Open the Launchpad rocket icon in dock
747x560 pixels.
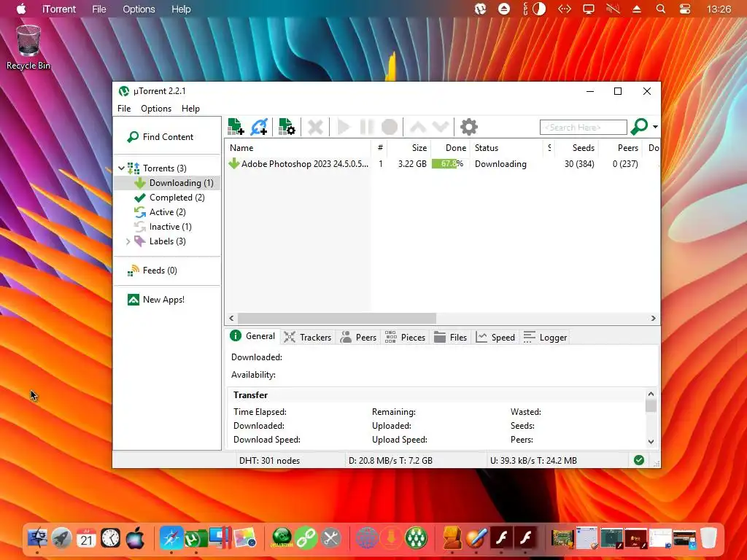coord(61,538)
